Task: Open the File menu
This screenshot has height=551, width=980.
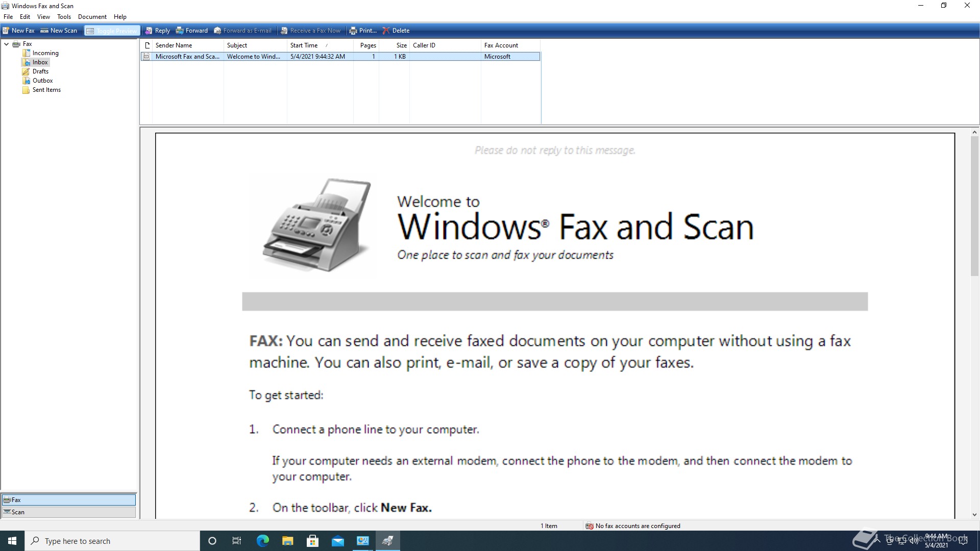Action: [8, 17]
